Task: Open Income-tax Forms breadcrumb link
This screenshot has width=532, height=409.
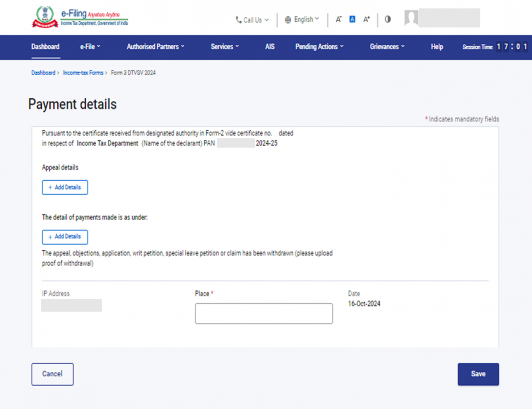Action: tap(83, 72)
